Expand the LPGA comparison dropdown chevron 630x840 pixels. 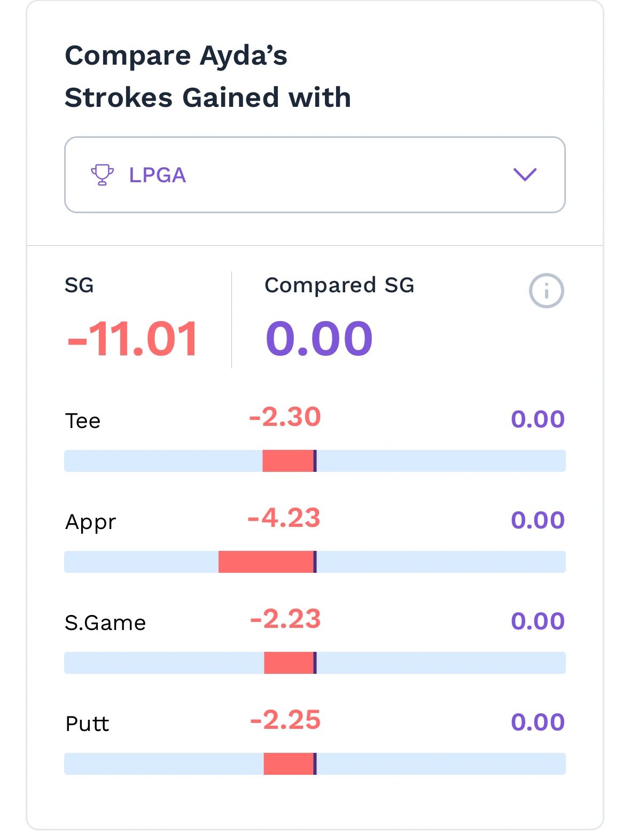[524, 175]
